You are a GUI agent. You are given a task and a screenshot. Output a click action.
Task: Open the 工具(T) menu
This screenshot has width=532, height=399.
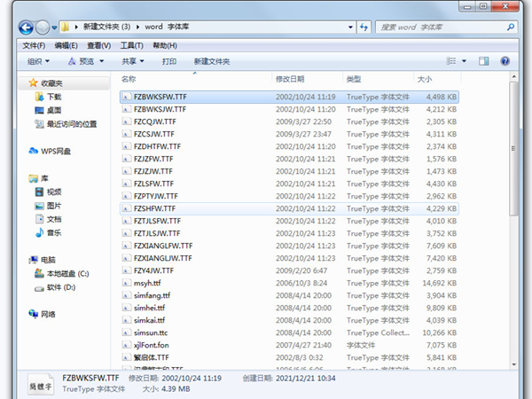tap(131, 45)
